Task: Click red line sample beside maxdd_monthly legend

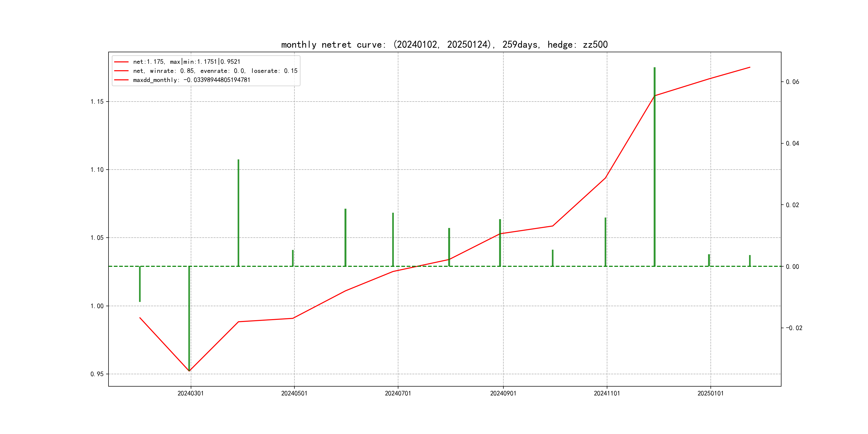Action: point(121,80)
